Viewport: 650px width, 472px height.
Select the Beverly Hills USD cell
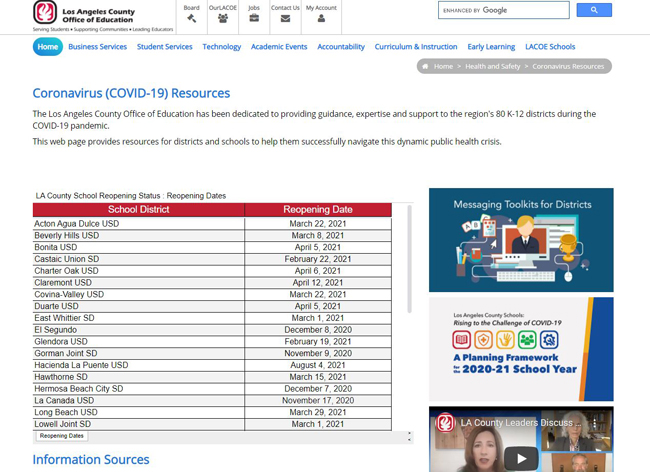coord(138,235)
